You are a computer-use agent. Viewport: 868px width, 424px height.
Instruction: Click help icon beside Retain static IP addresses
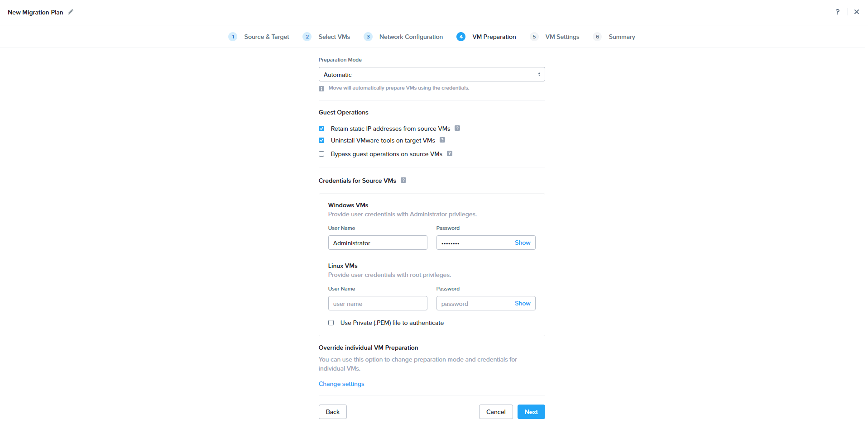tap(457, 128)
